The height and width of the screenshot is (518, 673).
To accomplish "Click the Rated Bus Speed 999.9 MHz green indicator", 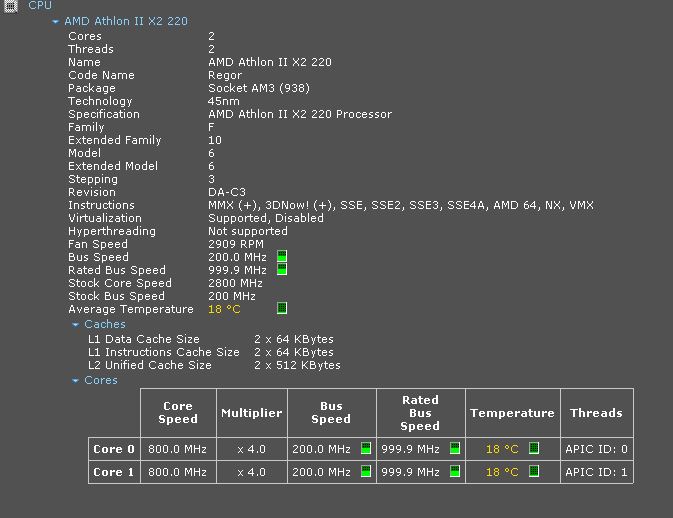I will [x=282, y=269].
